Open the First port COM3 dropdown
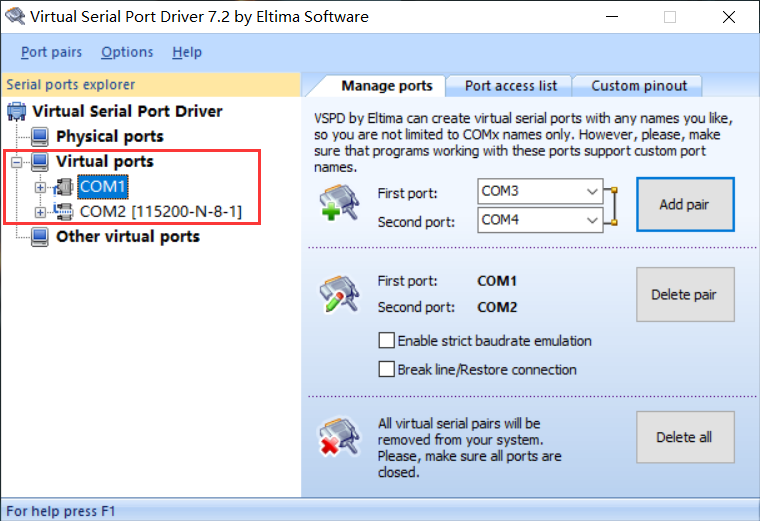Screen dimensions: 760x521 pos(591,190)
